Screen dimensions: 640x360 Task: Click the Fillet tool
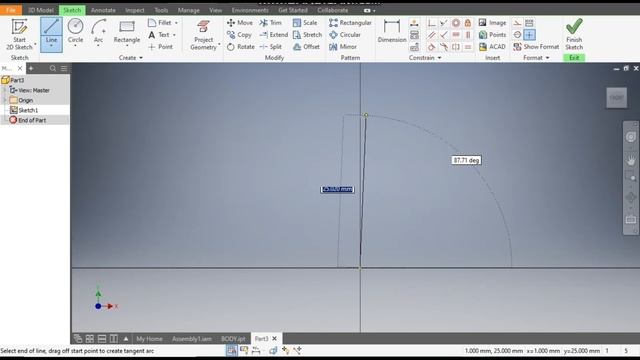click(160, 23)
